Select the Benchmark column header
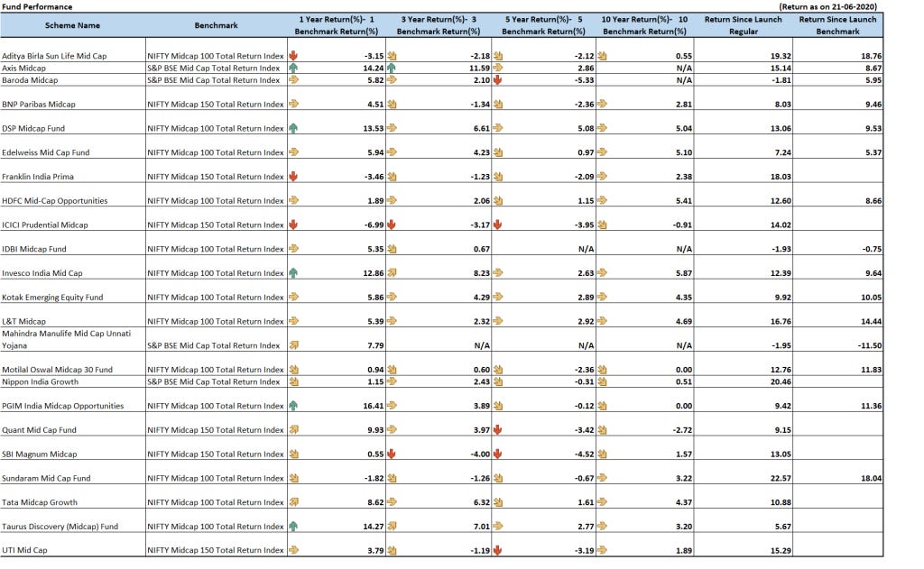This screenshot has height=569, width=924. coord(217,25)
